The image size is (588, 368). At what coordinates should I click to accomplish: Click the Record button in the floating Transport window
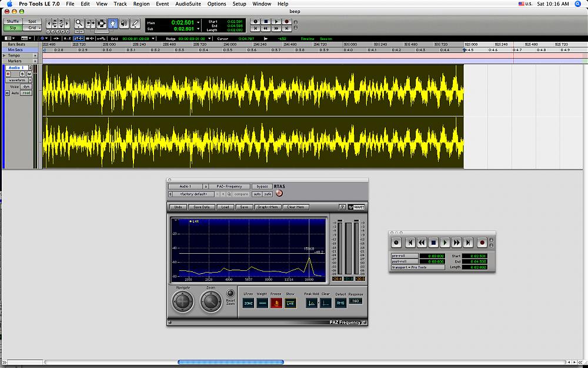click(x=482, y=243)
